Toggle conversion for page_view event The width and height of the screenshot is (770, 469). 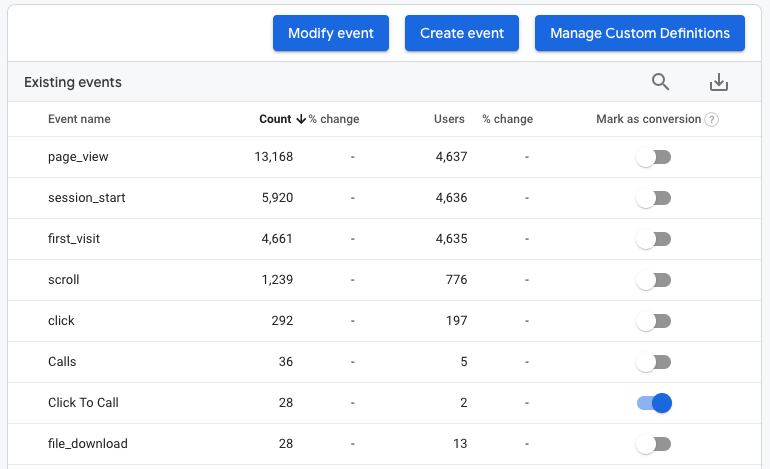click(654, 157)
